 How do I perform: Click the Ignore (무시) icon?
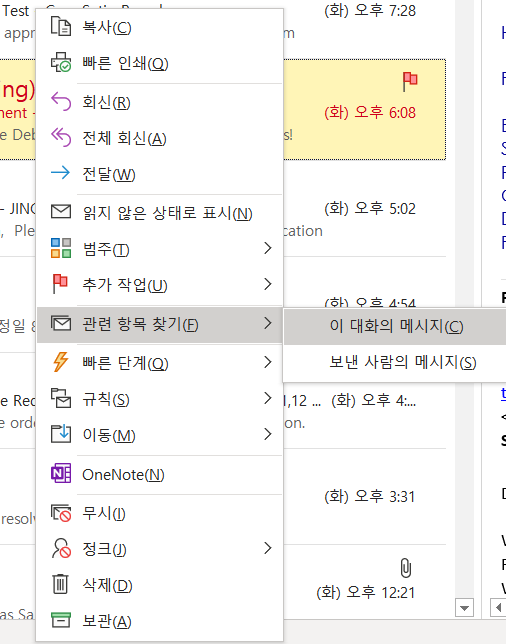[61, 513]
